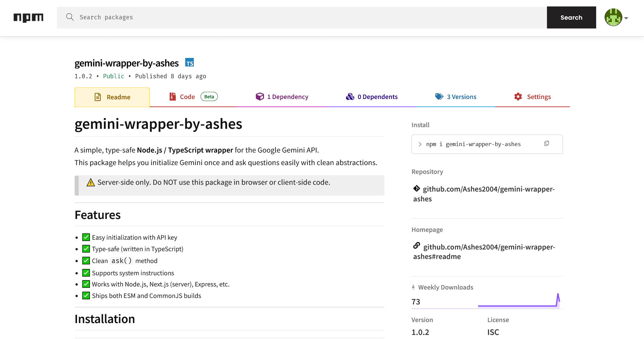Click the Public visibility label
Image resolution: width=644 pixels, height=339 pixels.
coord(114,76)
